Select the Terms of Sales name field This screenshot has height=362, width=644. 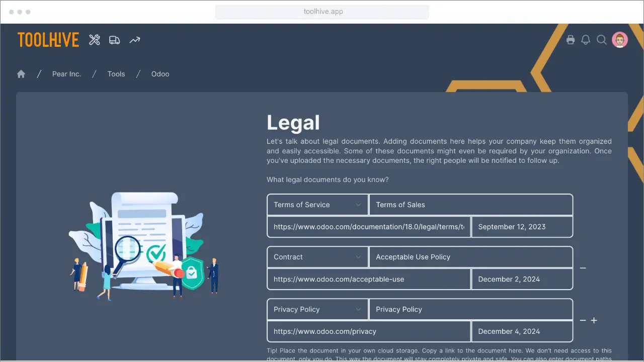click(x=471, y=205)
